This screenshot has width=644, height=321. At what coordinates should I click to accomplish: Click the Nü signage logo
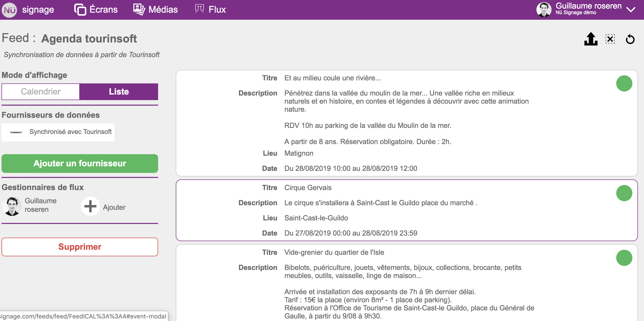(x=10, y=10)
